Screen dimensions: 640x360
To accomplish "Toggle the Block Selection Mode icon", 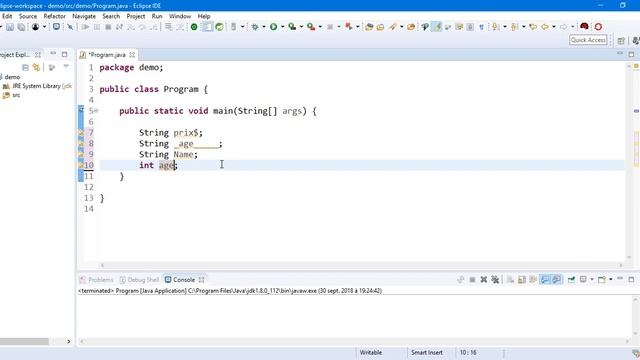I will point(470,27).
